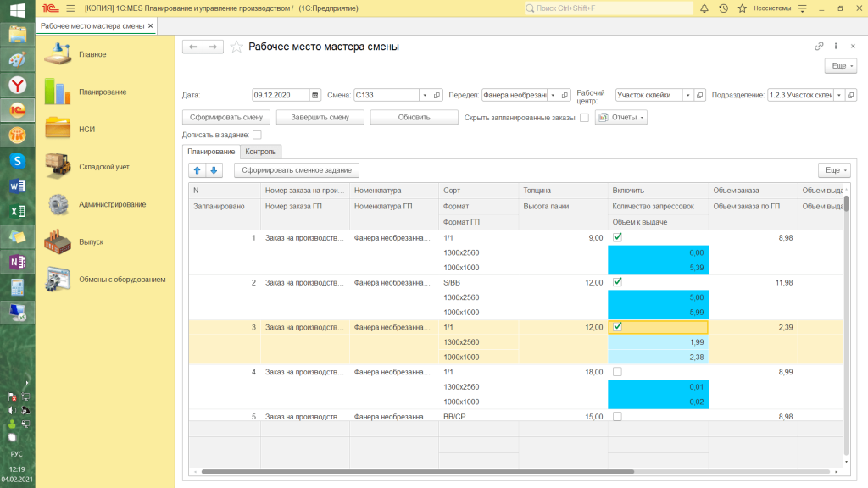This screenshot has width=868, height=488.
Task: Select Сорт cell S/BB in row 2
Action: click(479, 282)
